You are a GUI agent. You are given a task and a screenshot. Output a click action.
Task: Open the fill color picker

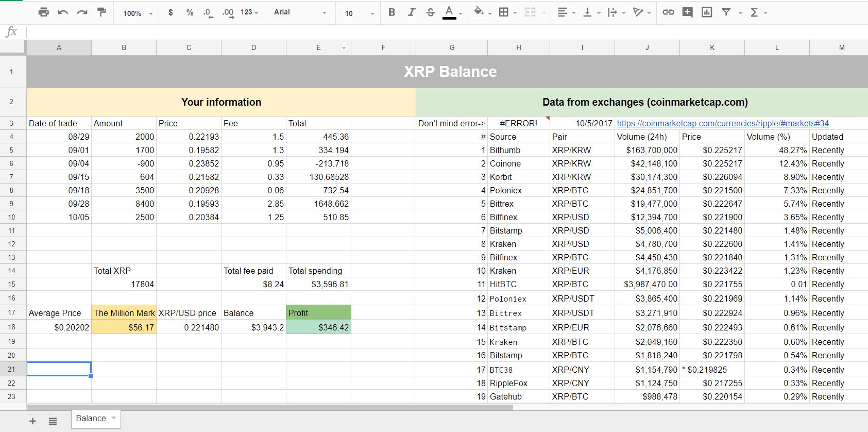pos(479,12)
